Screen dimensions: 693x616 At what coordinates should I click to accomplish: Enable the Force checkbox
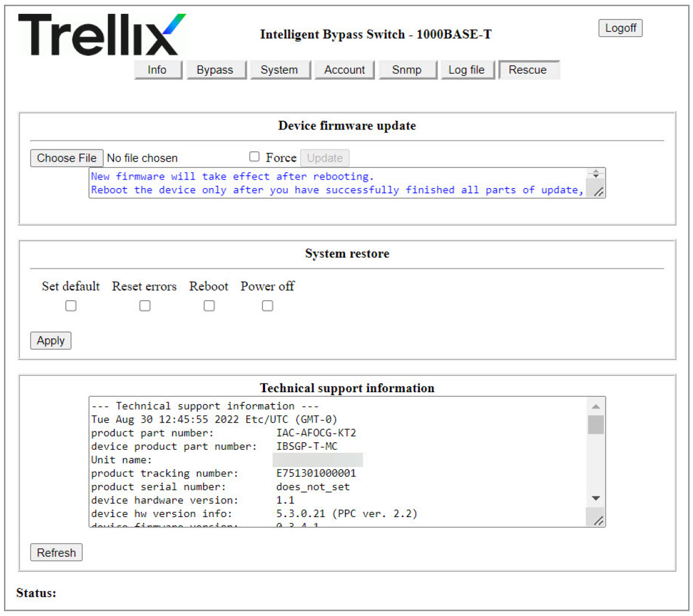click(x=254, y=156)
